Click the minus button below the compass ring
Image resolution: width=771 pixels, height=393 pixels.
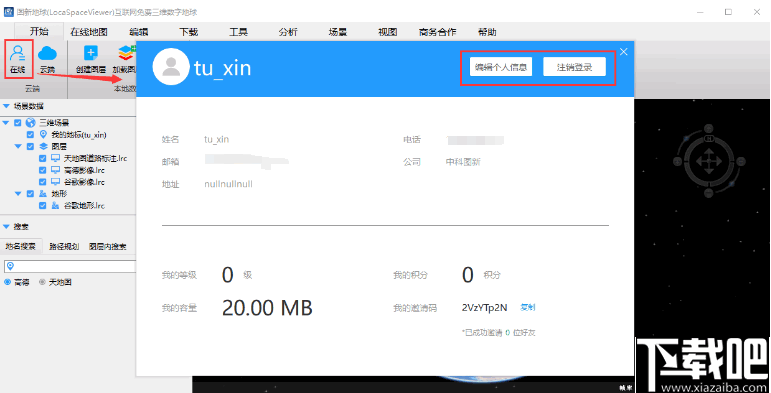point(709,193)
